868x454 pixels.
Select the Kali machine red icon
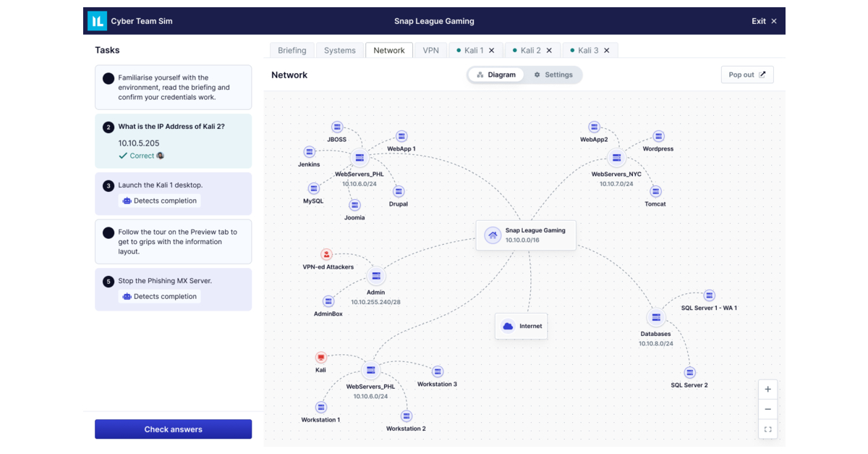click(321, 357)
